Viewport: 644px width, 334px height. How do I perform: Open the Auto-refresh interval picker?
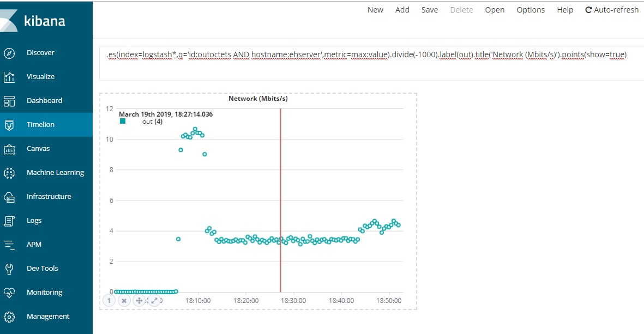(x=612, y=9)
